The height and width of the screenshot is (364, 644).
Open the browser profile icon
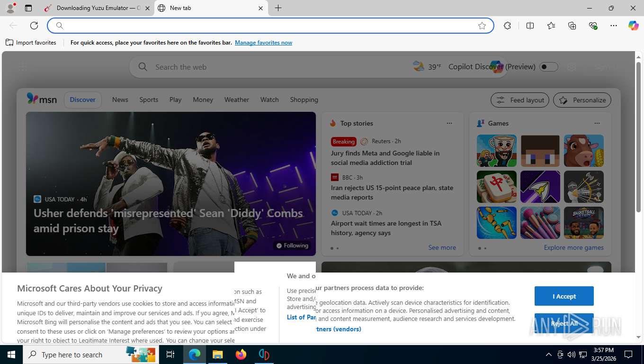(x=10, y=8)
